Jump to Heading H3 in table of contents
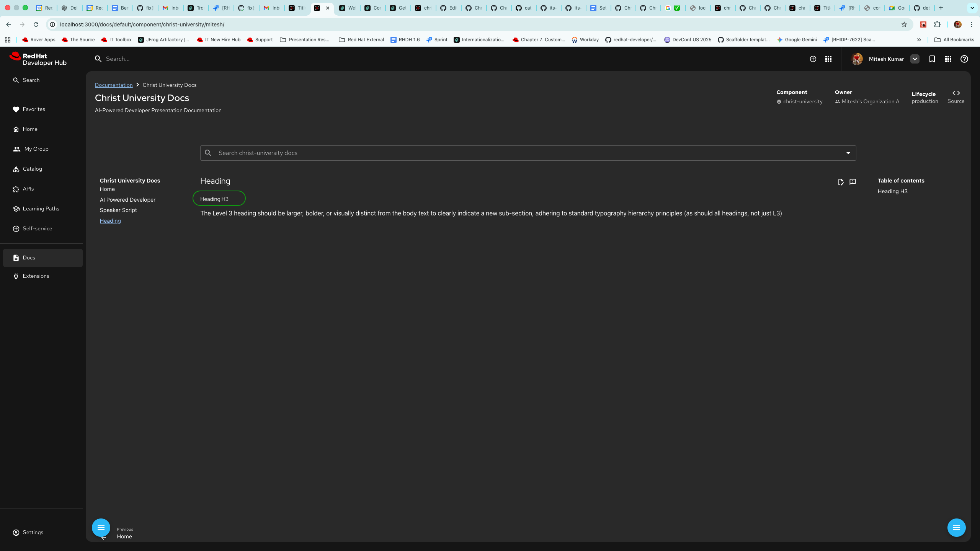This screenshot has width=980, height=551. tap(892, 191)
